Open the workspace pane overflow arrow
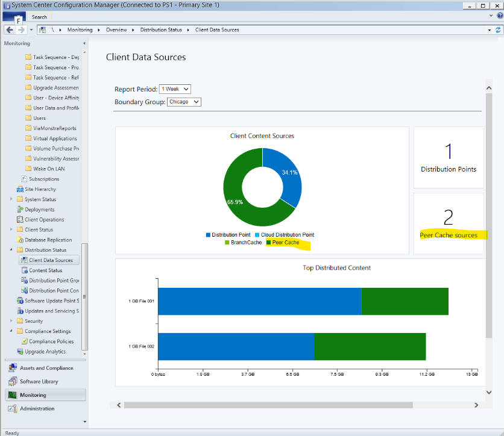504x436 pixels. click(x=84, y=422)
